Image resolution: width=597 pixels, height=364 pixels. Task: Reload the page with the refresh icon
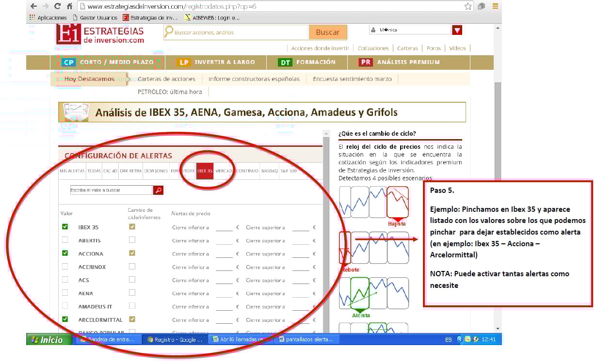[x=58, y=6]
